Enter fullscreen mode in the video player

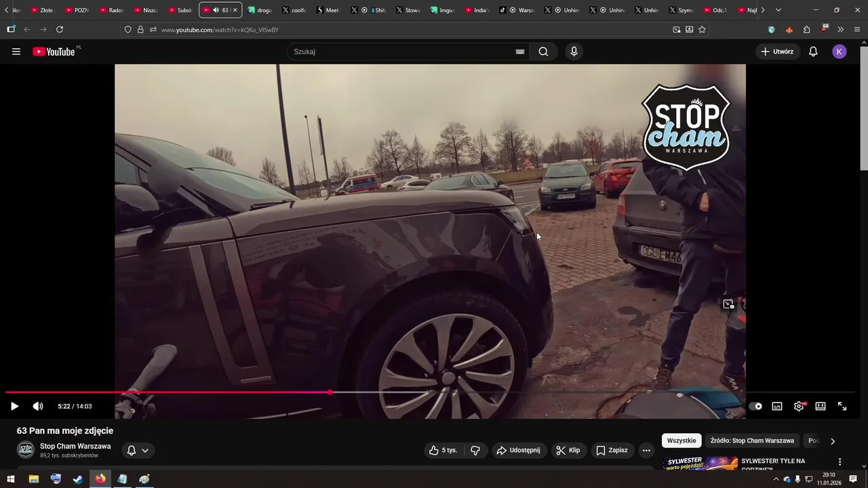click(x=842, y=406)
